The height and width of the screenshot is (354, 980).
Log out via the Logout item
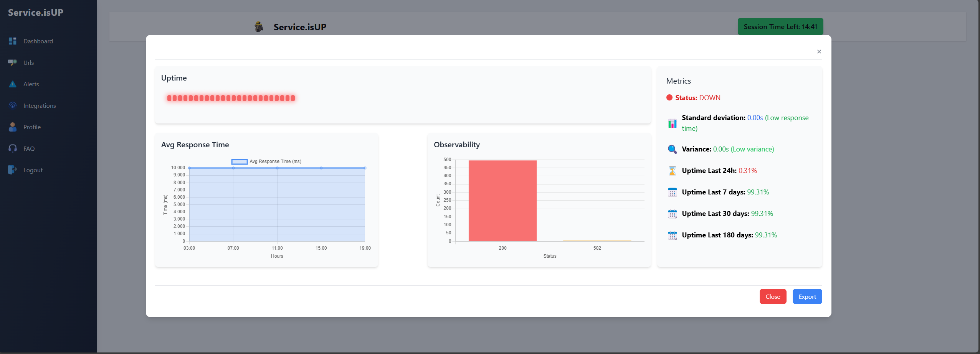(33, 170)
